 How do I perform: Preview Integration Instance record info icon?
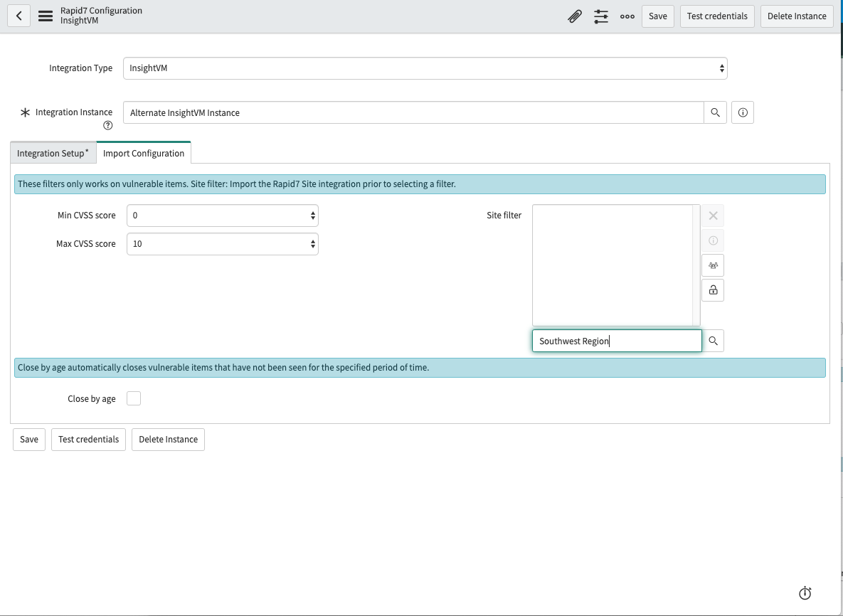point(743,112)
